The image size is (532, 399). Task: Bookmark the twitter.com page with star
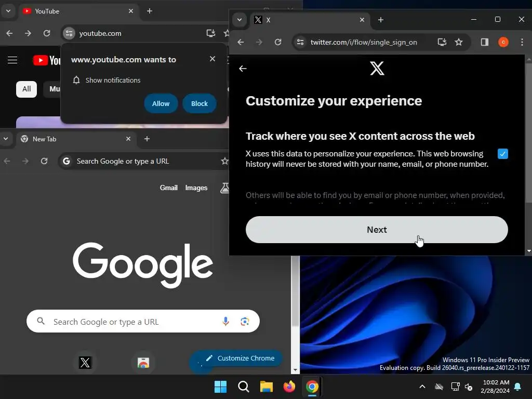tap(459, 42)
